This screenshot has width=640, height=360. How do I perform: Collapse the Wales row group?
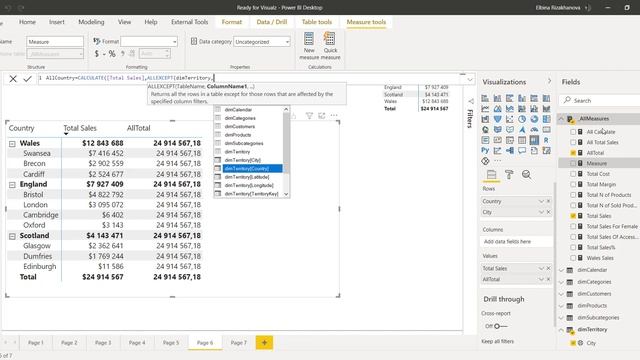[x=12, y=144]
